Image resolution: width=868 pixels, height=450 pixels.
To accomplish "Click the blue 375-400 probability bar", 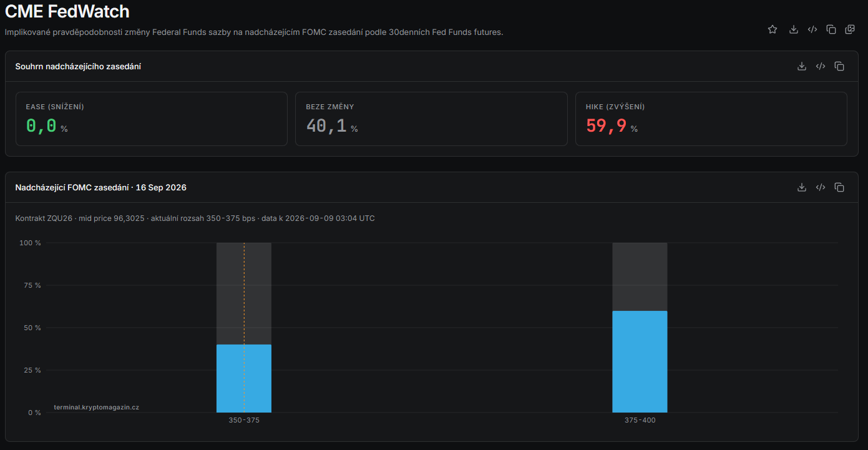I will [640, 361].
